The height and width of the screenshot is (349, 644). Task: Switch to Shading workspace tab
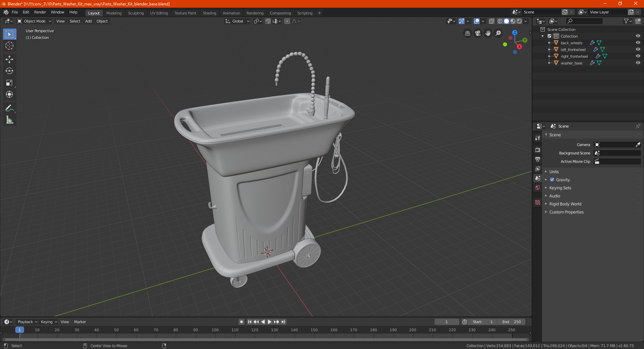click(209, 13)
